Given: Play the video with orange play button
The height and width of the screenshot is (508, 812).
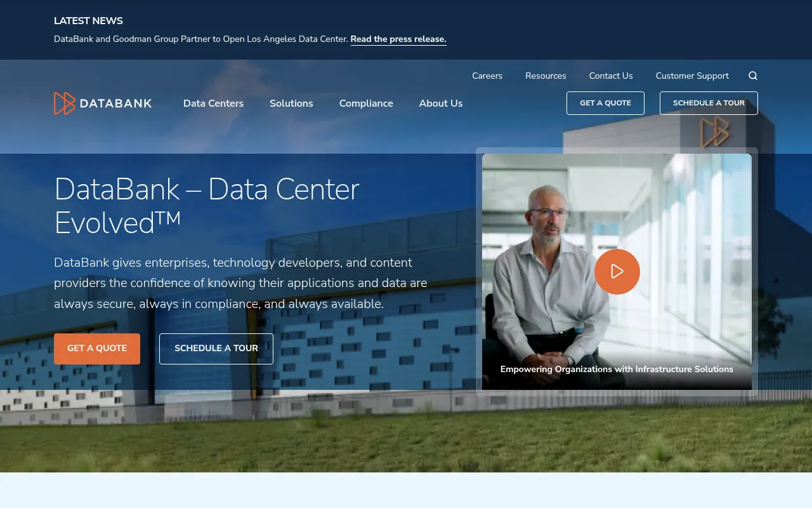Looking at the screenshot, I should tap(617, 272).
